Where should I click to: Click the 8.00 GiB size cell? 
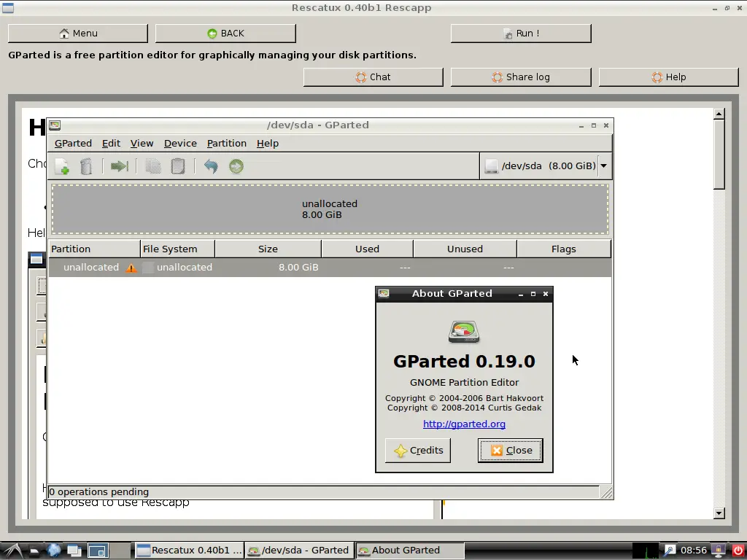pos(298,268)
